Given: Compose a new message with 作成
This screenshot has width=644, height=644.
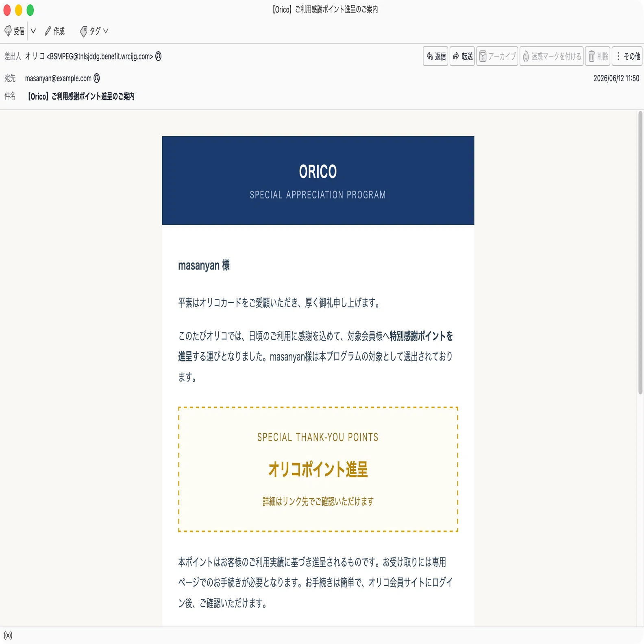Looking at the screenshot, I should [54, 31].
